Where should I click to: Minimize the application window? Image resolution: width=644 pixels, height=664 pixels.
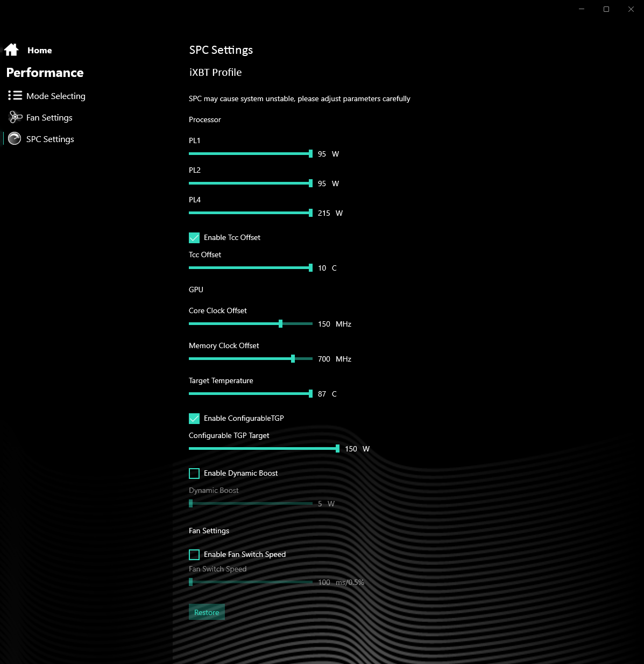(x=582, y=9)
